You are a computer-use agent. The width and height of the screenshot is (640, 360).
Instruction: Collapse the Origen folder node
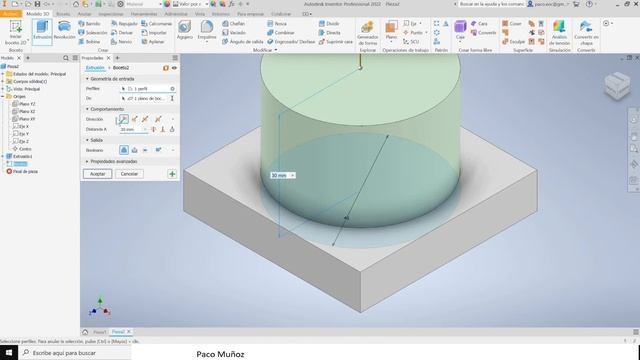[x=2, y=96]
